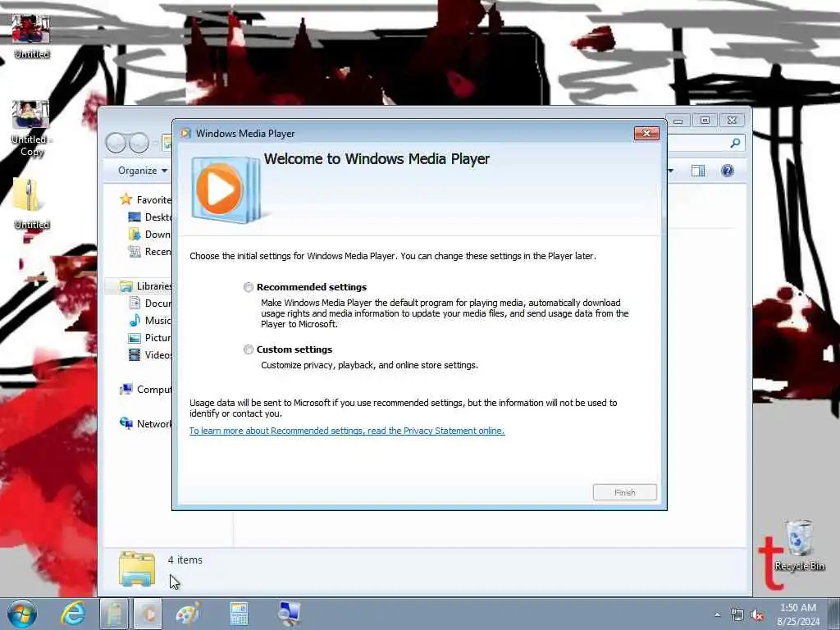Minimize the Explorer window
Image resolution: width=840 pixels, height=630 pixels.
678,121
